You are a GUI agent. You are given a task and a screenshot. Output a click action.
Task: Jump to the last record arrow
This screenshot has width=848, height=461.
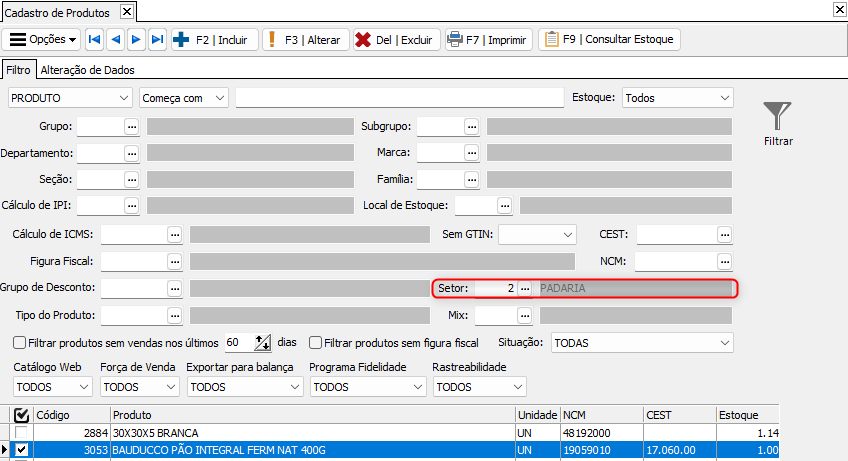pyautogui.click(x=157, y=40)
